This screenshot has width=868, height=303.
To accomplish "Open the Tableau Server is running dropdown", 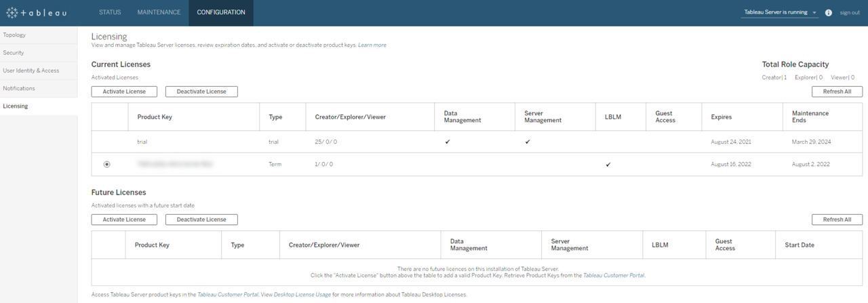I will click(x=779, y=12).
